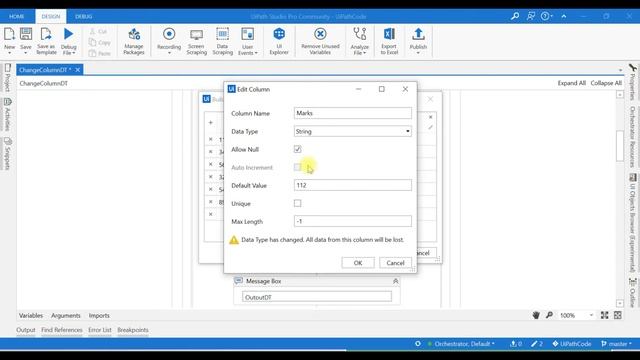Open the Variables panel tab
This screenshot has width=640, height=360.
tap(31, 316)
